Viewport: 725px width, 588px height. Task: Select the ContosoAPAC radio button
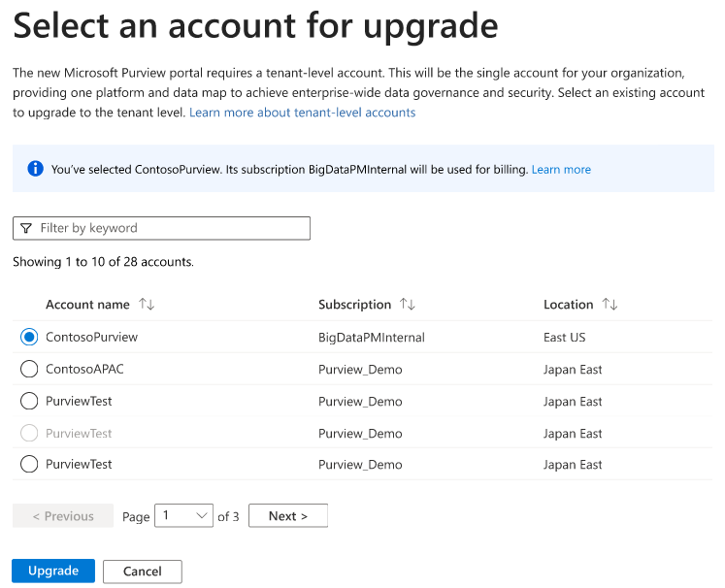coord(29,369)
